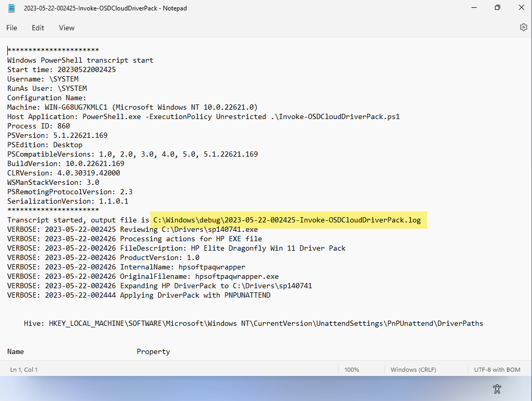Click the 100% zoom level in status bar
Screen dimensions: 532x401
pyautogui.click(x=351, y=370)
